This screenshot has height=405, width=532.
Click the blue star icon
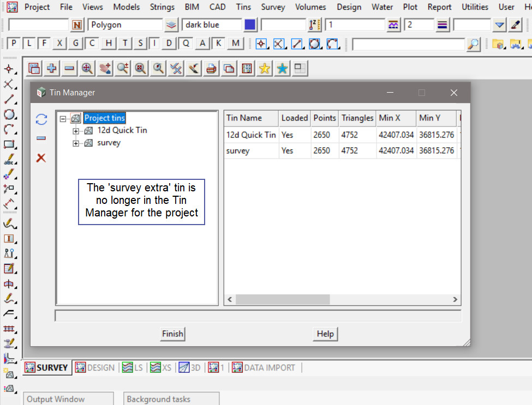[x=282, y=69]
